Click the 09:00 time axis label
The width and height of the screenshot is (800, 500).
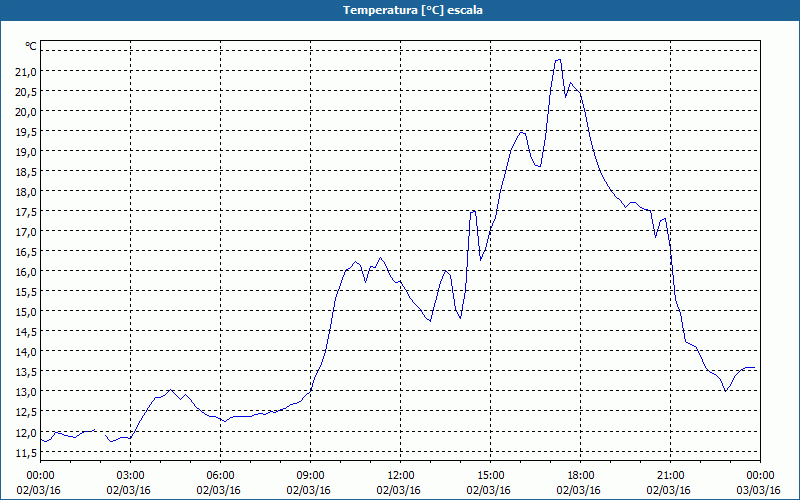pyautogui.click(x=311, y=476)
